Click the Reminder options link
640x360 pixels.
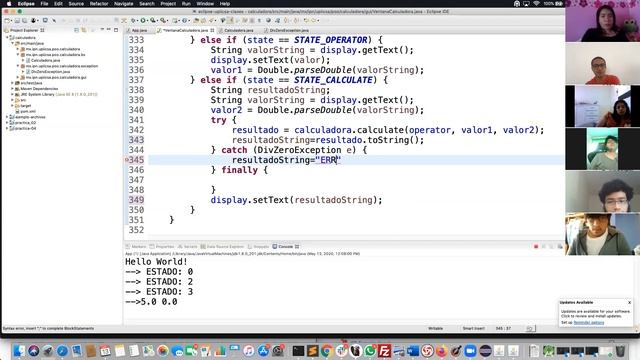pyautogui.click(x=589, y=322)
